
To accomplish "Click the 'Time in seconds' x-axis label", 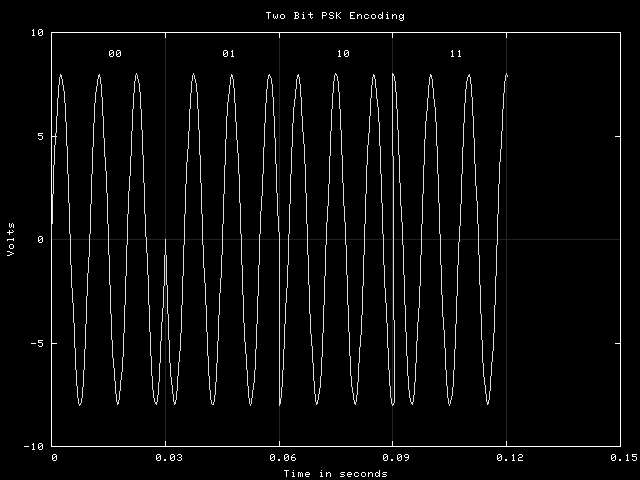I will coord(335,473).
